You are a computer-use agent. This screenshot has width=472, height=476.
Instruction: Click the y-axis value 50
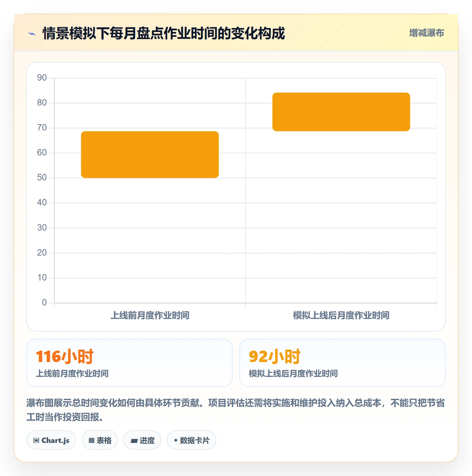click(42, 178)
